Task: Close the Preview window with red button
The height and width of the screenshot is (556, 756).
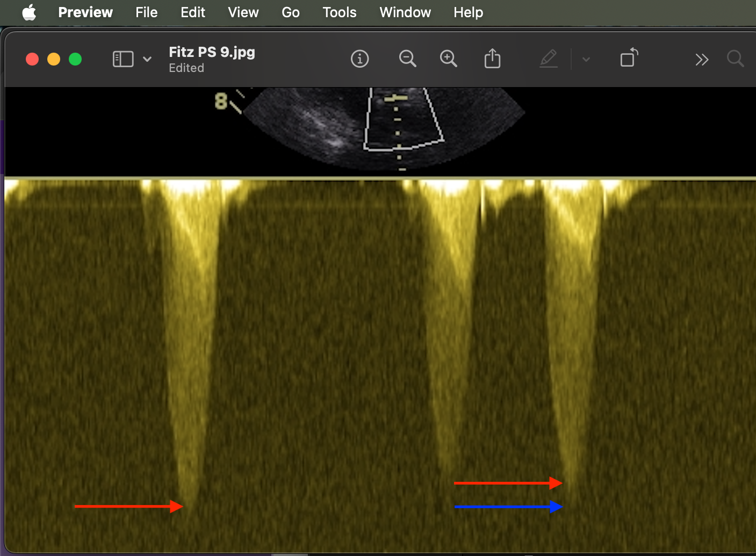Action: [x=32, y=59]
